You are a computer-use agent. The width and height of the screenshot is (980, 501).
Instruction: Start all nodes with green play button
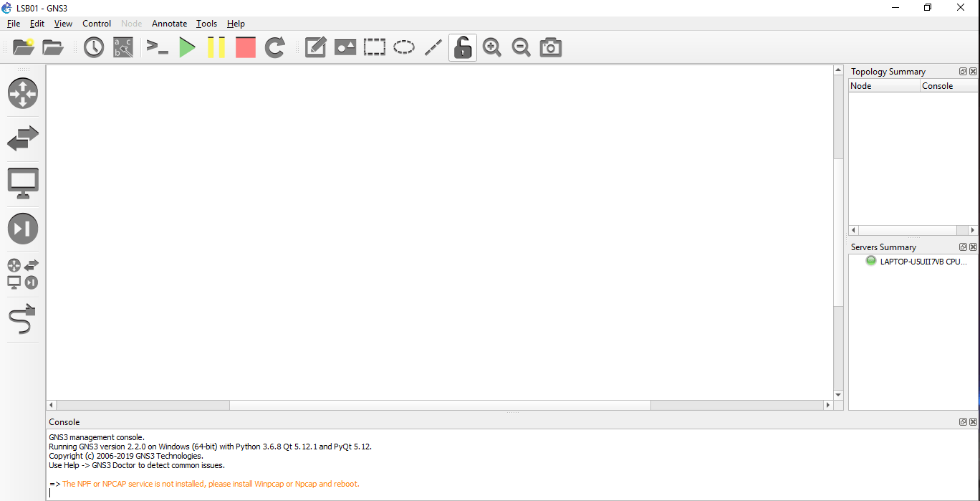click(x=187, y=48)
